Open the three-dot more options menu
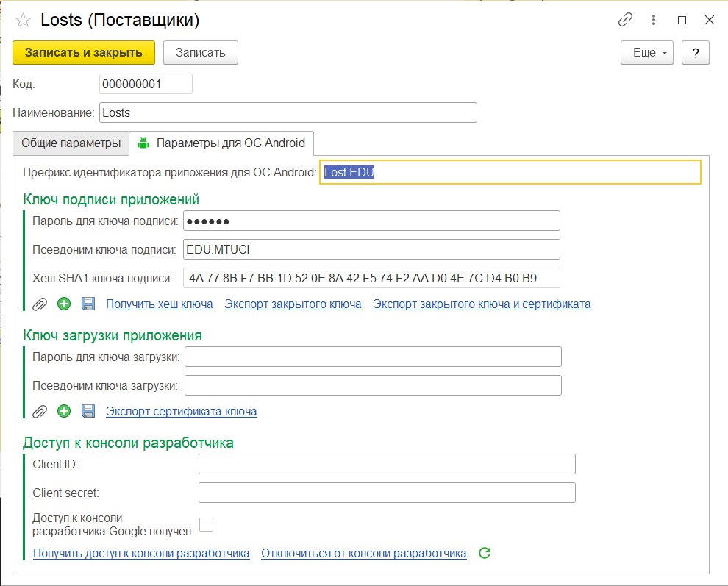This screenshot has width=728, height=586. tap(653, 20)
